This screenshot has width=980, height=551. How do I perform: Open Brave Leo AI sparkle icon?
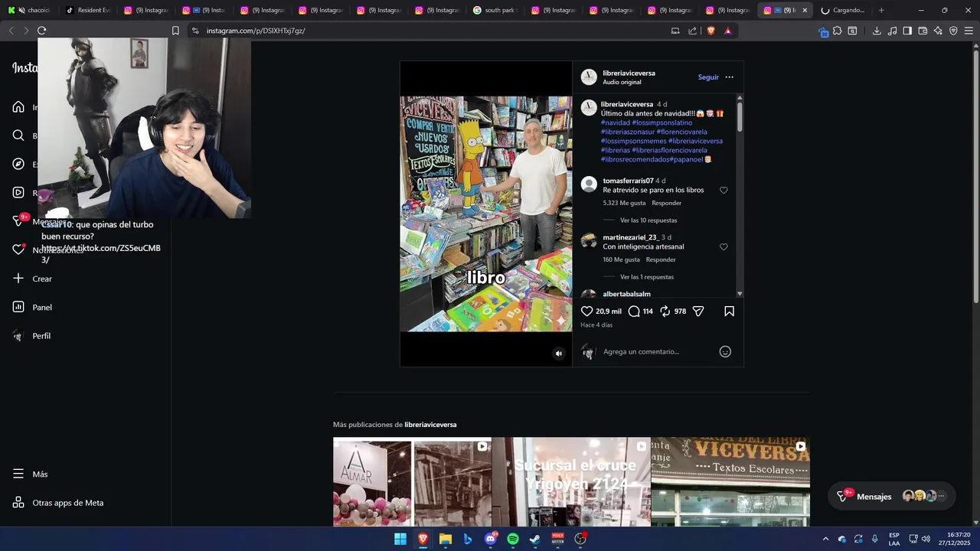(938, 31)
